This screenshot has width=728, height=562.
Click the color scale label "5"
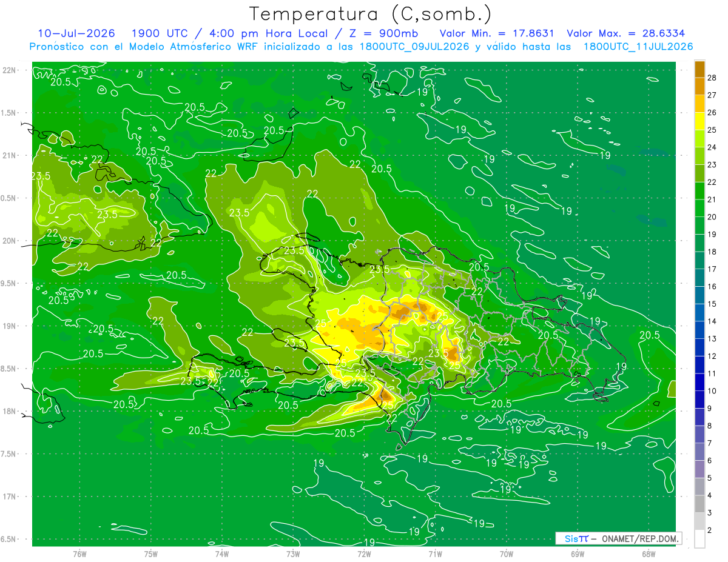click(x=710, y=478)
